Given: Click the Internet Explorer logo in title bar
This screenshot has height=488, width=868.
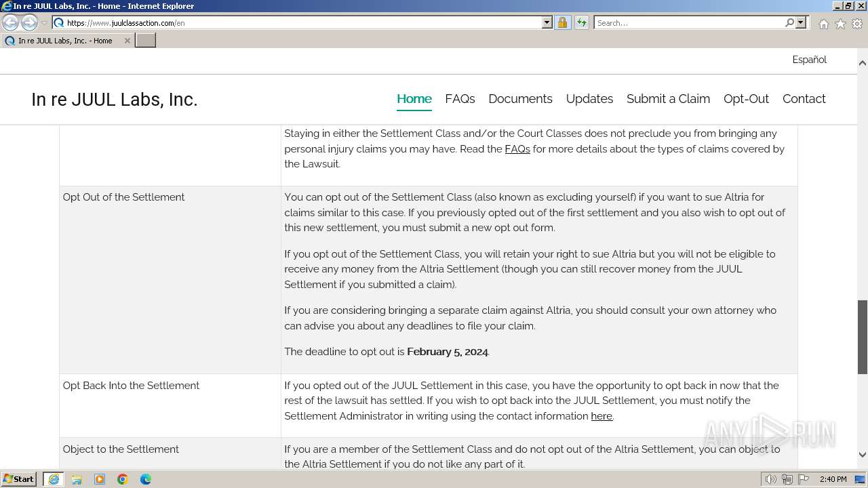Looking at the screenshot, I should tap(6, 6).
